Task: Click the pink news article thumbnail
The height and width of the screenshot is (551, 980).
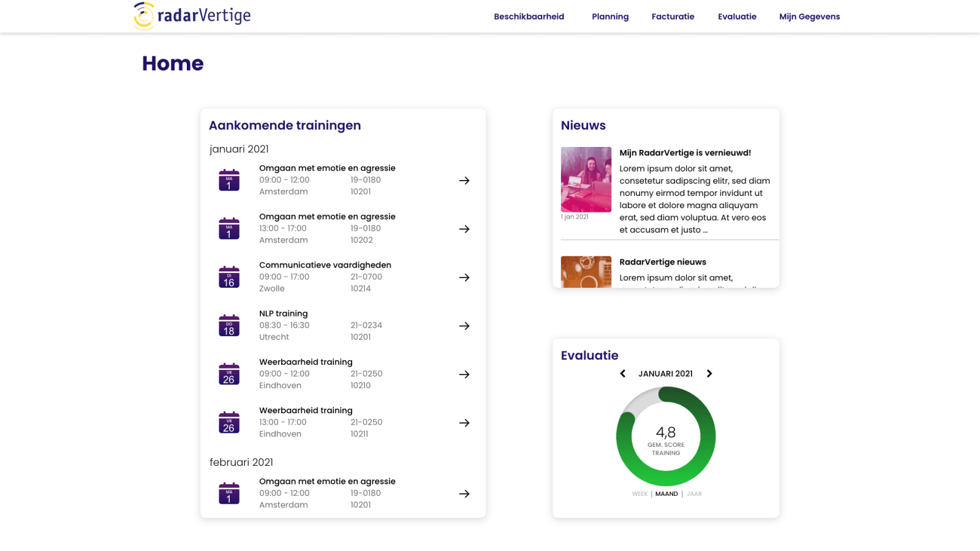Action: pos(586,179)
